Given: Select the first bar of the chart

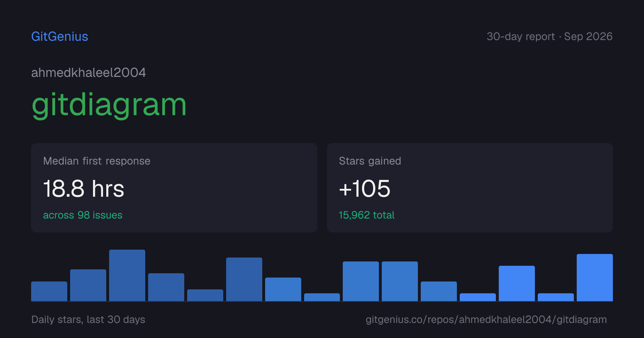Looking at the screenshot, I should (x=49, y=291).
